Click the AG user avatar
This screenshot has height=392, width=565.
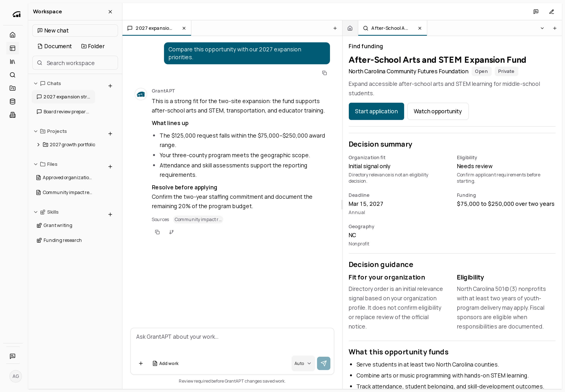pos(16,376)
